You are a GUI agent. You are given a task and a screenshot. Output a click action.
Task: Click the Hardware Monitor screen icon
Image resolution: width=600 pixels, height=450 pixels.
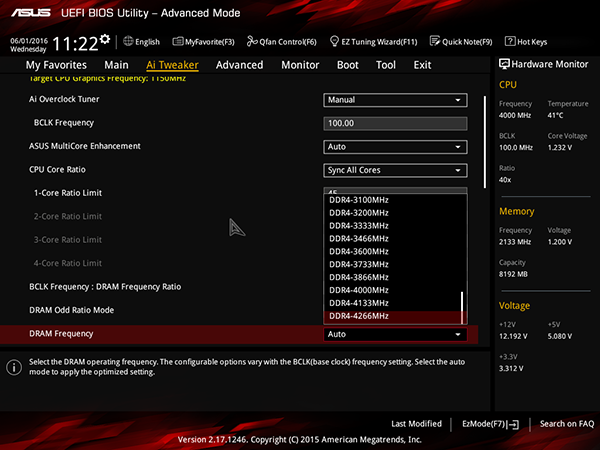(504, 64)
